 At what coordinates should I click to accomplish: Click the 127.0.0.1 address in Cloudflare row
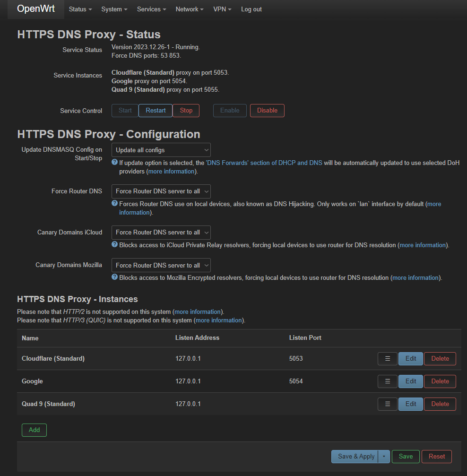click(x=188, y=358)
